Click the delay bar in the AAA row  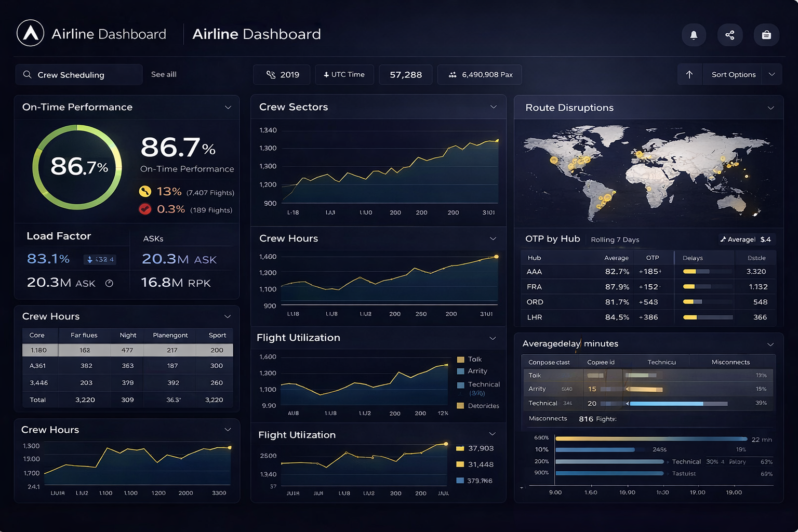pos(708,271)
